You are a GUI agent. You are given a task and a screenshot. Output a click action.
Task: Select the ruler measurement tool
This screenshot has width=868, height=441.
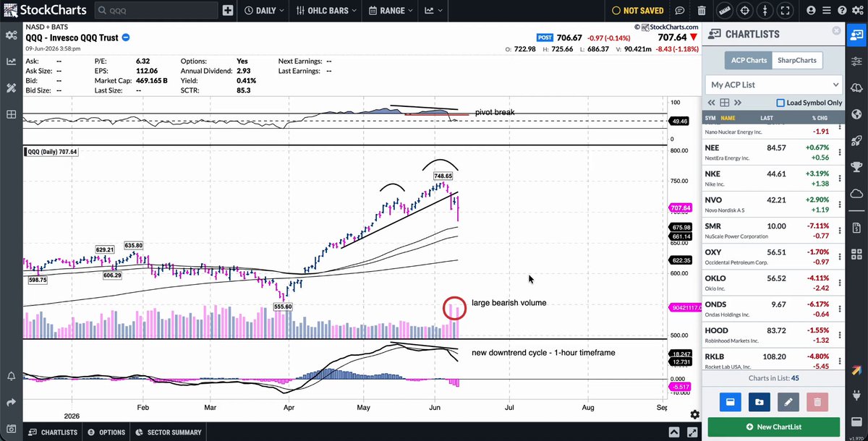[726, 11]
